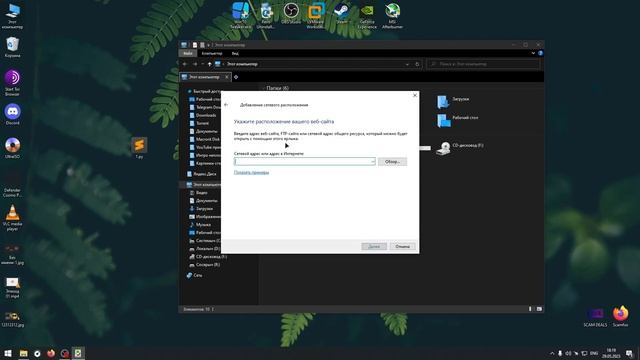This screenshot has height=360, width=640.
Task: Select the Sublime Text 1.py desktop file
Action: (139, 148)
